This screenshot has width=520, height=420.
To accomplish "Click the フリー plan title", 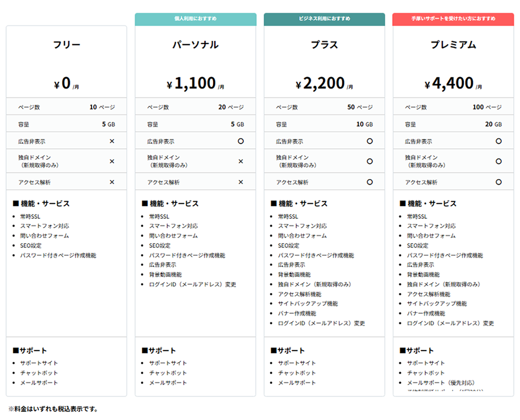I will (67, 45).
